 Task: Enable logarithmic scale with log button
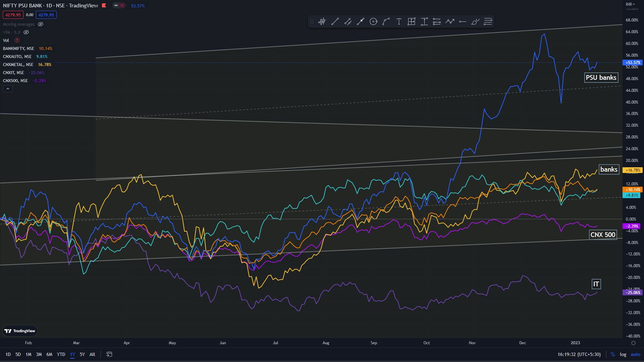pyautogui.click(x=623, y=354)
